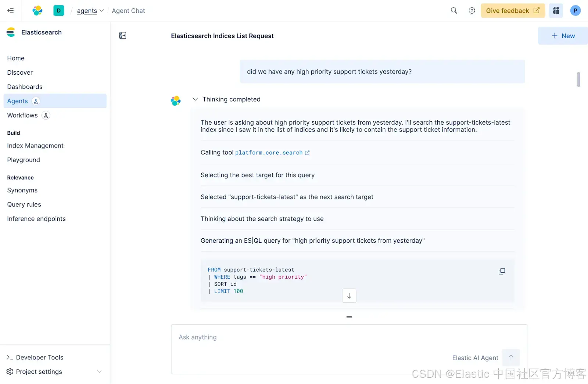Image resolution: width=588 pixels, height=384 pixels.
Task: Collapse the side navigation menu icon
Action: coord(10,11)
